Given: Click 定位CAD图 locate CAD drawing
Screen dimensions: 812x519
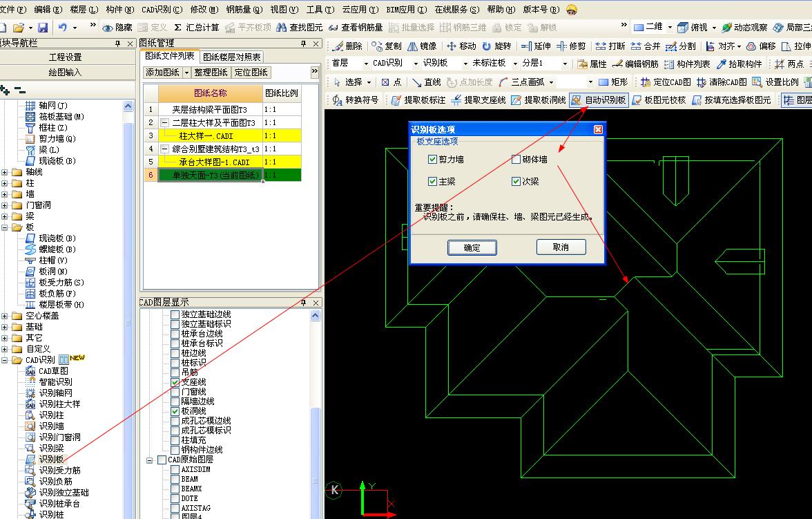Looking at the screenshot, I should 666,82.
